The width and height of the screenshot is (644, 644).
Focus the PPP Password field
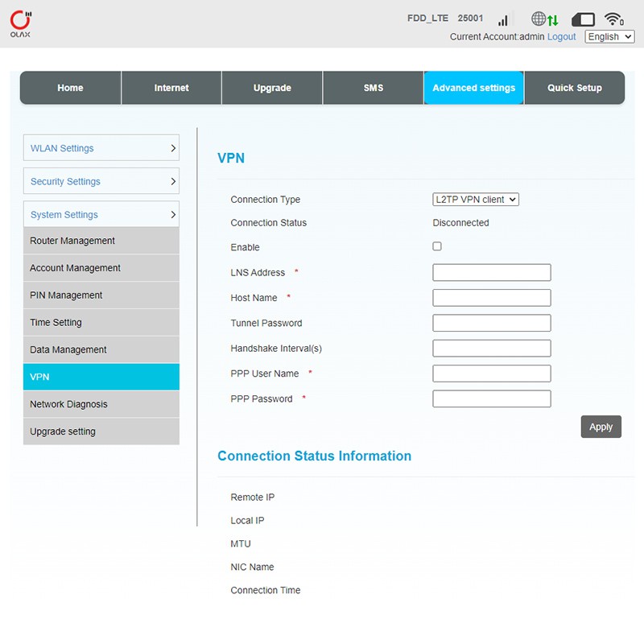tap(492, 399)
